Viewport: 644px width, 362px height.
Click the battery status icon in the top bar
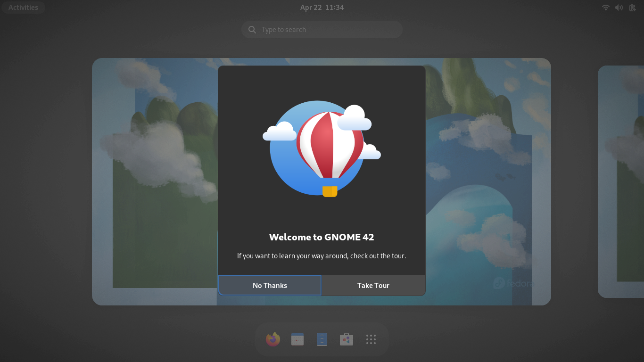tap(632, 8)
